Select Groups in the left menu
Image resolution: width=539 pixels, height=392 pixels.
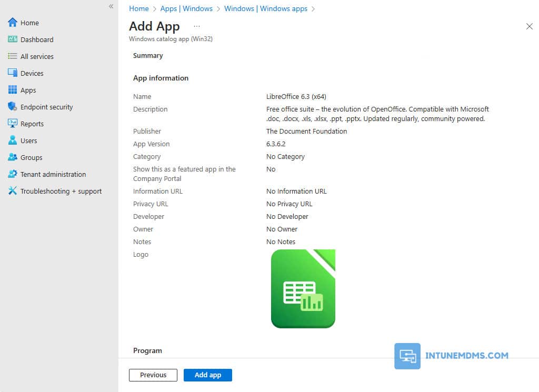pos(31,157)
